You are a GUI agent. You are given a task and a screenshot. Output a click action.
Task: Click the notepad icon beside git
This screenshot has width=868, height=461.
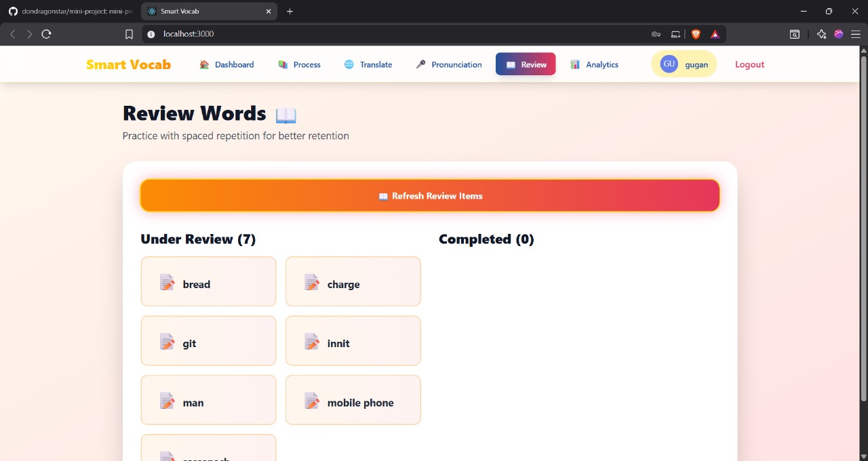point(167,342)
